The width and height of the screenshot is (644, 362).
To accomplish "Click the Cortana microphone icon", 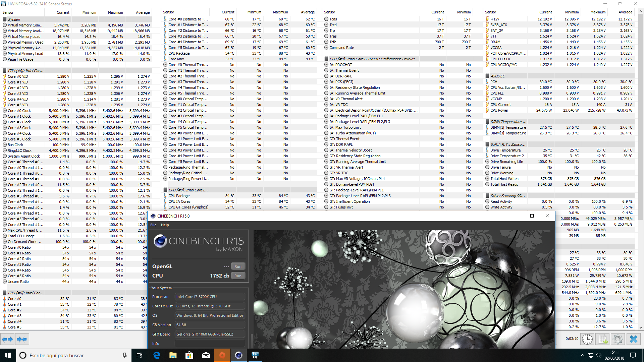I will point(124,355).
